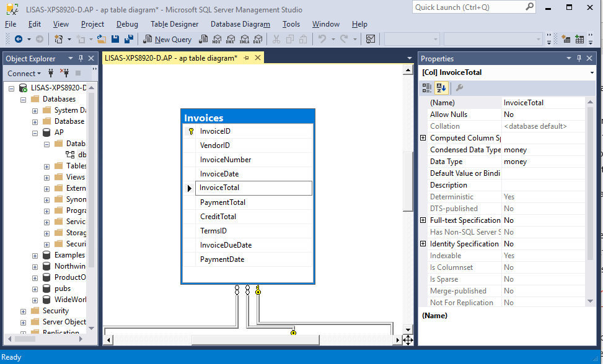The image size is (603, 364).
Task: Open Property Pages with the wrench icon
Action: point(460,87)
